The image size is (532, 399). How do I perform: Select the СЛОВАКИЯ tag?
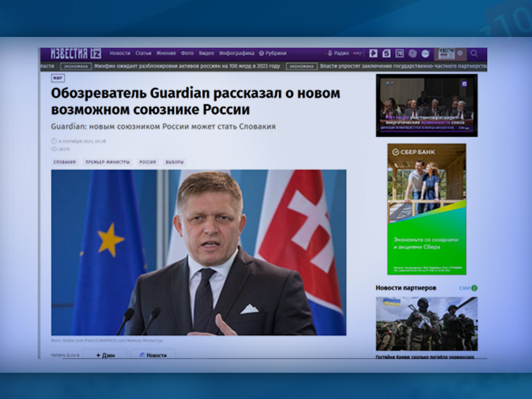pyautogui.click(x=65, y=162)
